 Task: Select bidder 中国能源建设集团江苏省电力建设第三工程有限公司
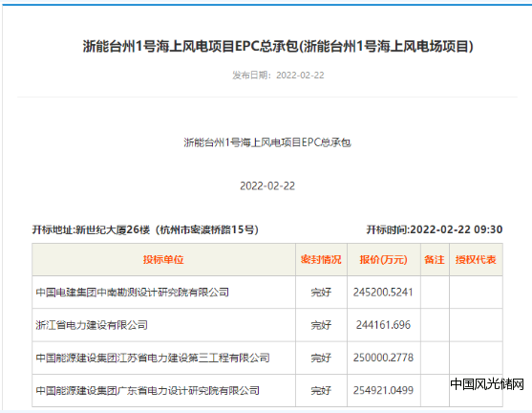[x=153, y=358]
